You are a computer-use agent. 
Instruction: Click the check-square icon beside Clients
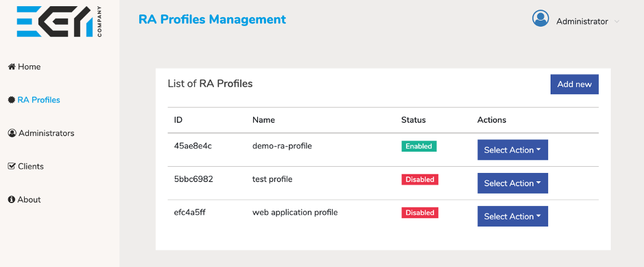[x=12, y=166]
